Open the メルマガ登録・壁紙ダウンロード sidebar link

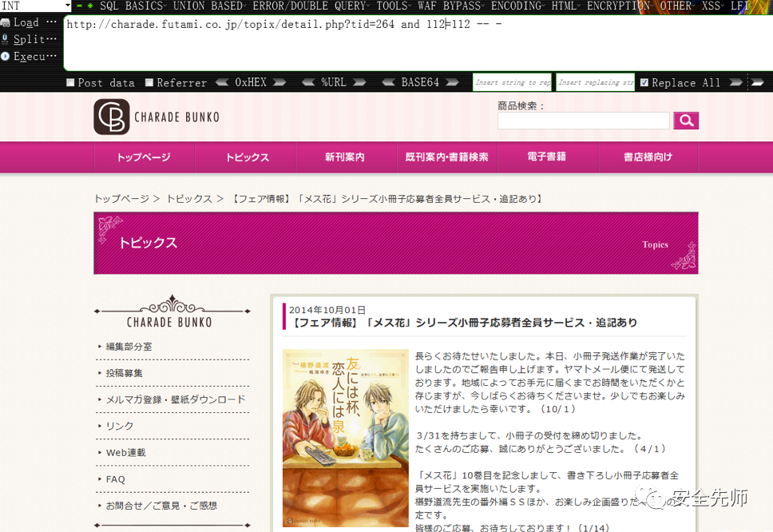(176, 399)
